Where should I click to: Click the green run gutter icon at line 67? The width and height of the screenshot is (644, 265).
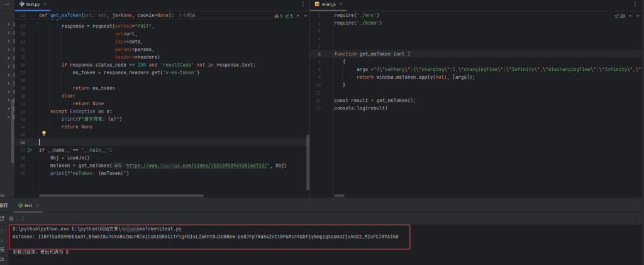pyautogui.click(x=30, y=150)
